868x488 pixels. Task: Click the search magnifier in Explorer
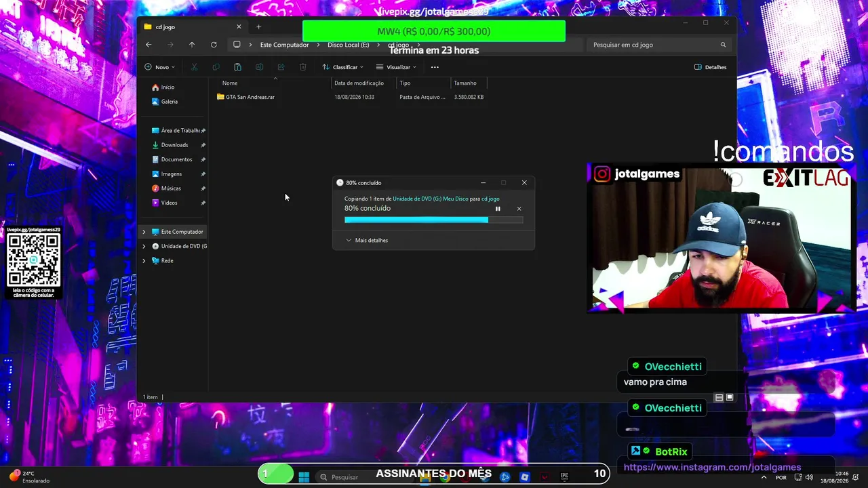[x=723, y=45]
